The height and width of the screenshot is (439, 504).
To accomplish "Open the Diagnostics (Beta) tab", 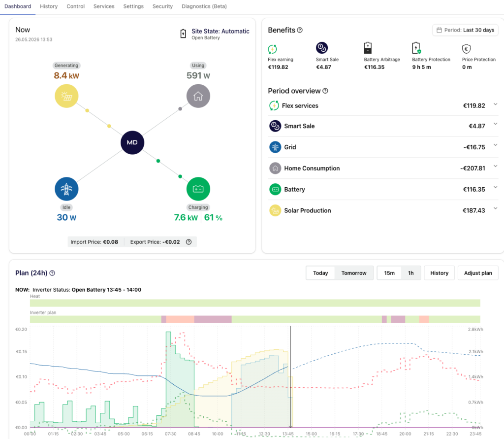I will click(x=204, y=6).
